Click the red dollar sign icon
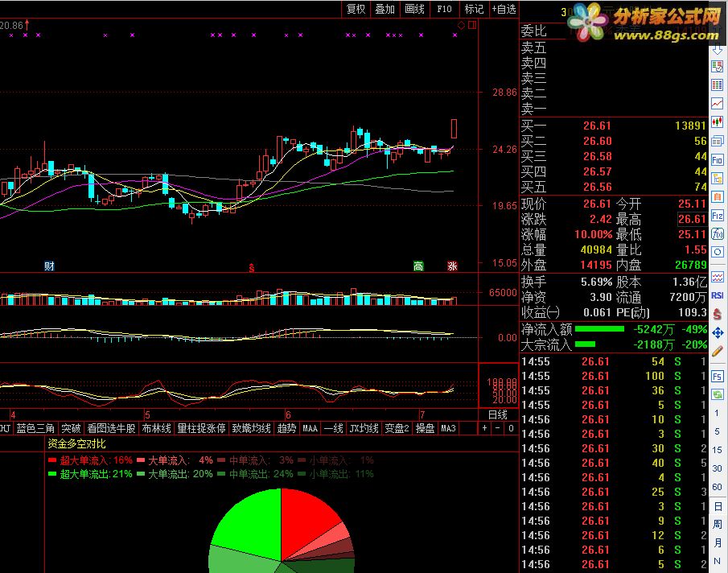728x573 pixels. (718, 315)
